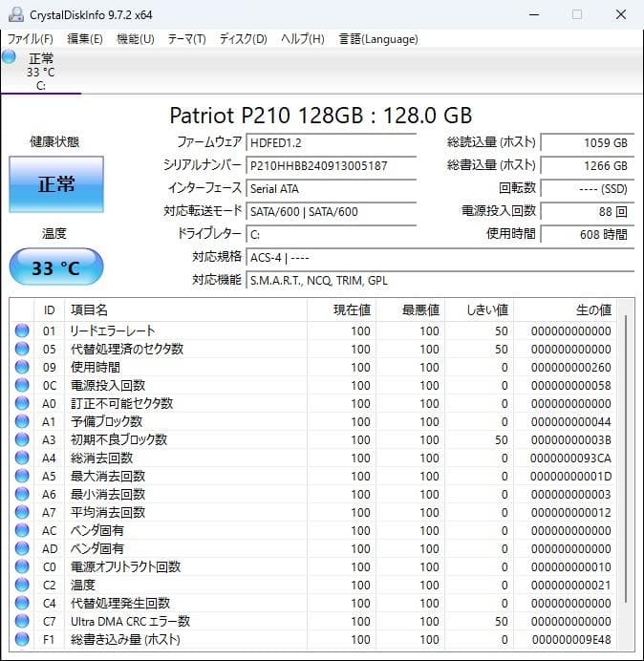
Task: Click status orb for A0 訂正不可能セクタ数
Action: click(x=22, y=403)
